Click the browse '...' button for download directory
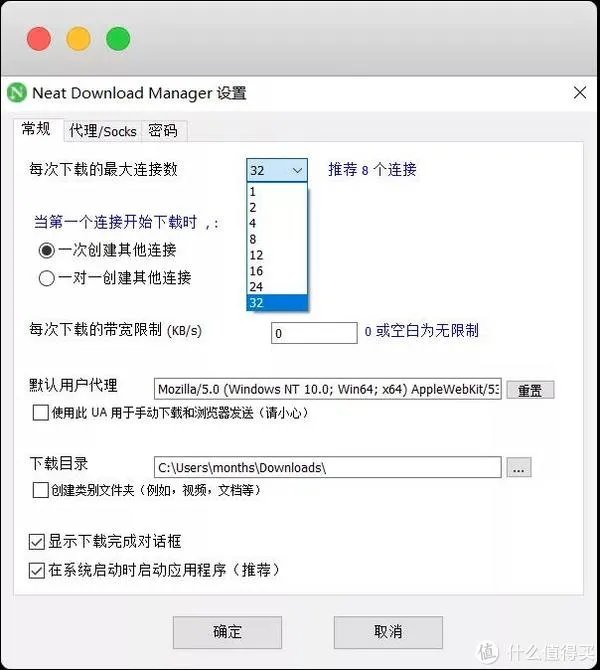 pos(519,467)
